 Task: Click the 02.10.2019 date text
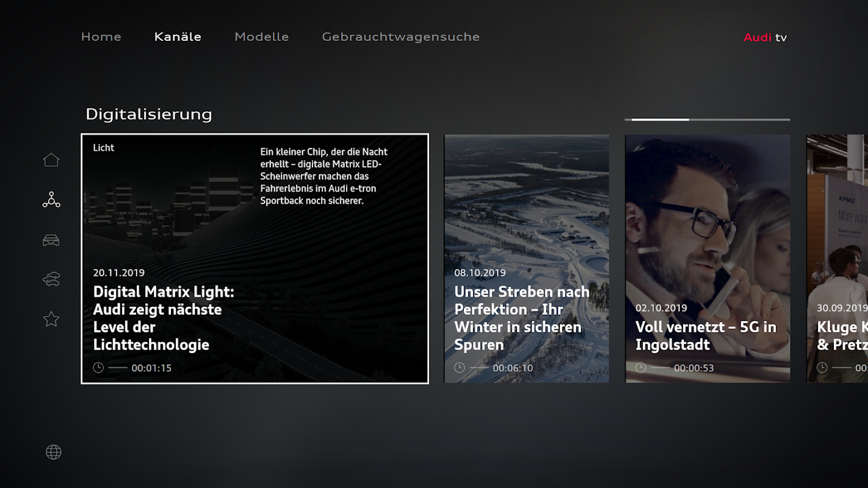coord(662,308)
